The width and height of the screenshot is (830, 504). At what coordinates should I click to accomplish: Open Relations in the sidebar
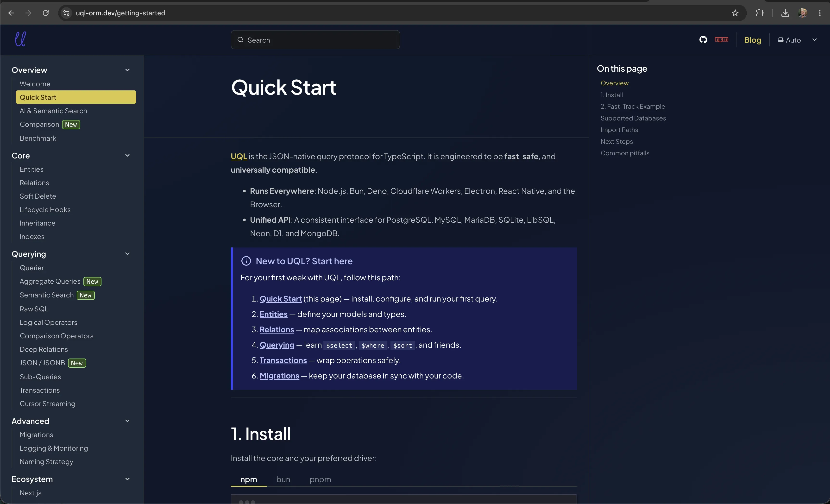point(34,183)
